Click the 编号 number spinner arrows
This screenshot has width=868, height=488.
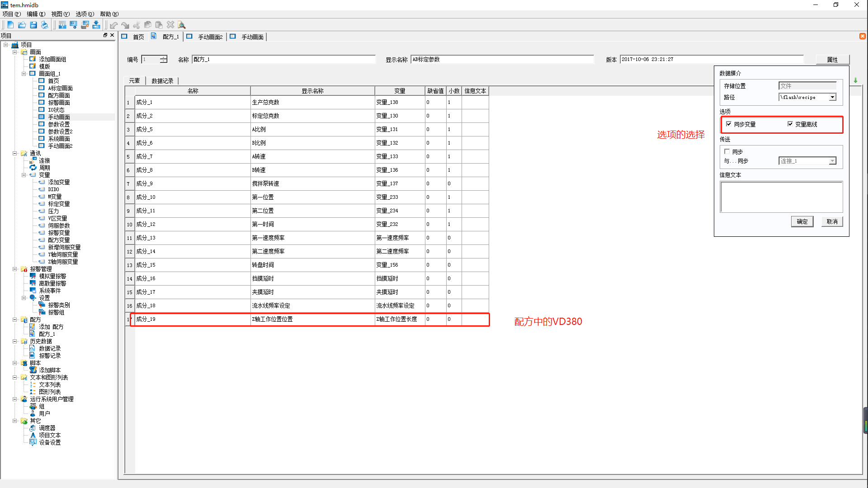163,59
